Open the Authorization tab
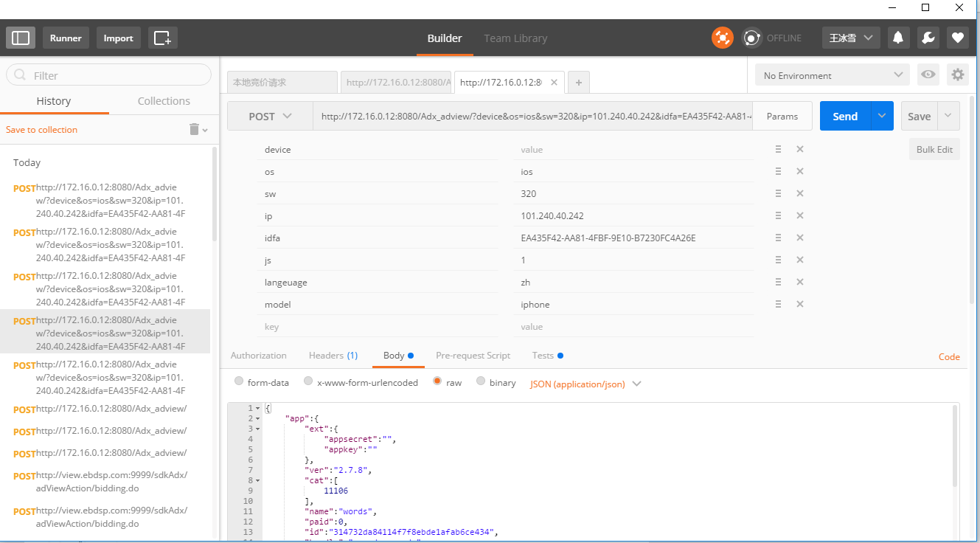The image size is (980, 543). tap(259, 356)
